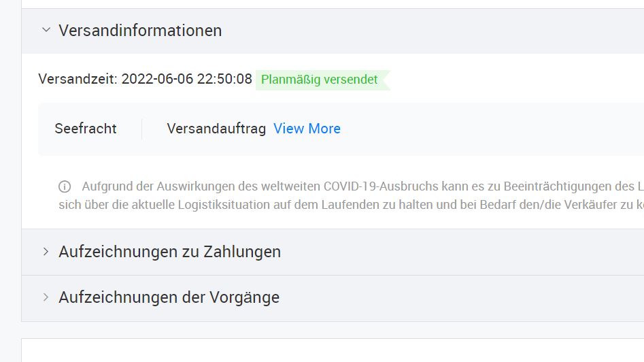Click the shipping timestamp 2022-06-06 22:50:08
Viewport: 644px width, 362px height.
click(x=186, y=79)
